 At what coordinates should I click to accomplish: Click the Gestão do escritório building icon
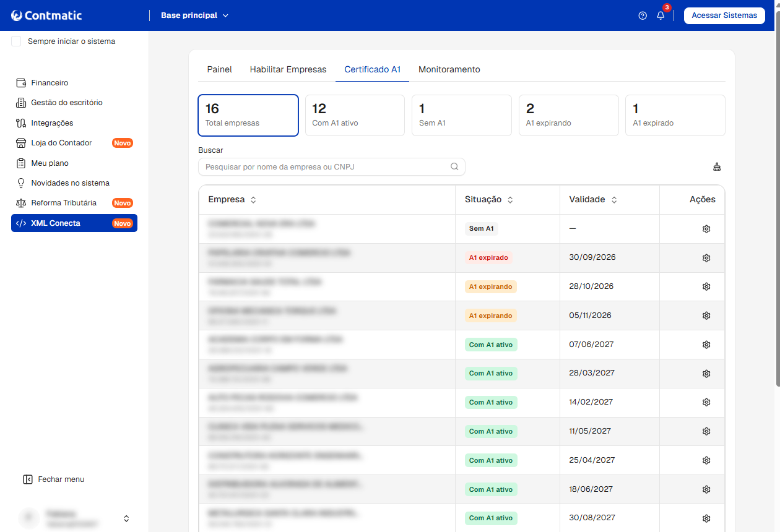pos(20,103)
